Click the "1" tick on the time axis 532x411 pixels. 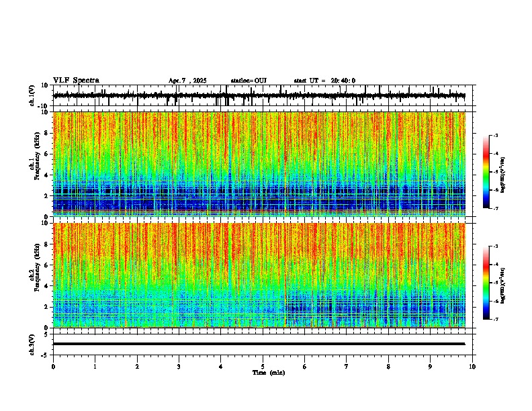pyautogui.click(x=95, y=367)
